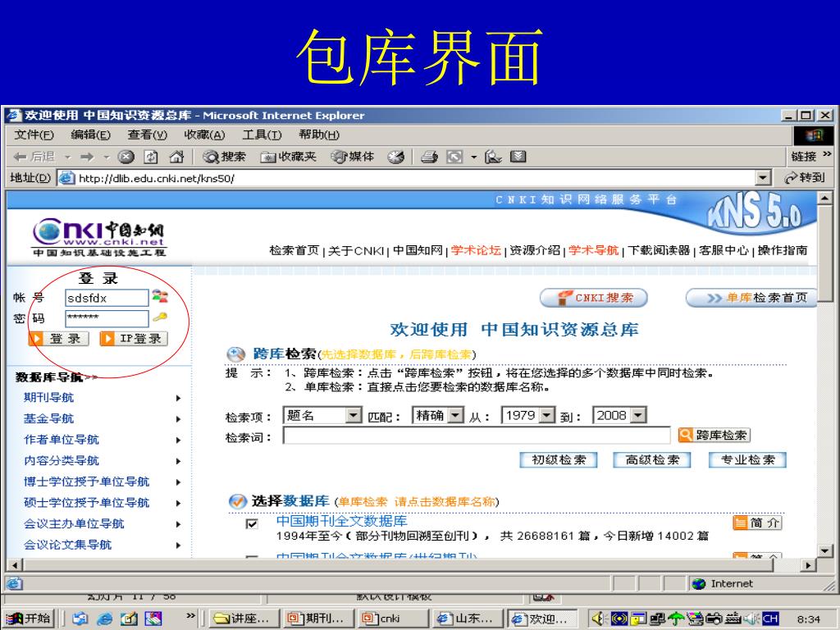Click the CNKI搜索 button

coord(594,298)
